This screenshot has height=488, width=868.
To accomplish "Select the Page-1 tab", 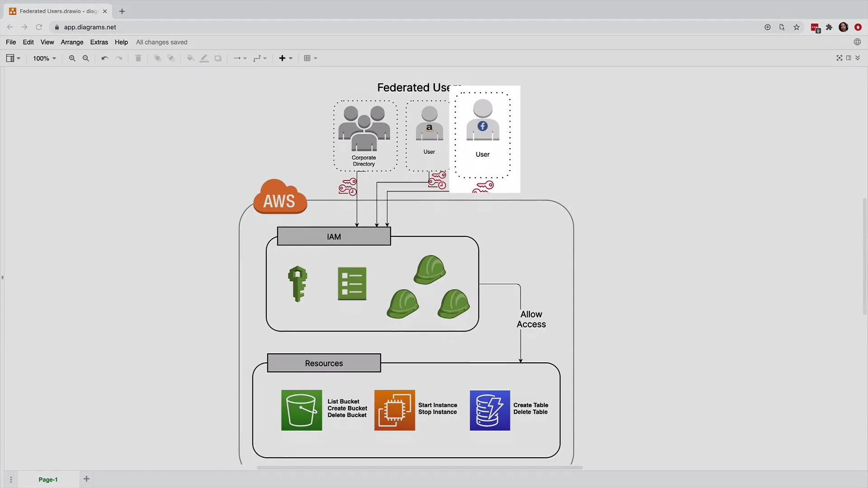I will click(48, 479).
